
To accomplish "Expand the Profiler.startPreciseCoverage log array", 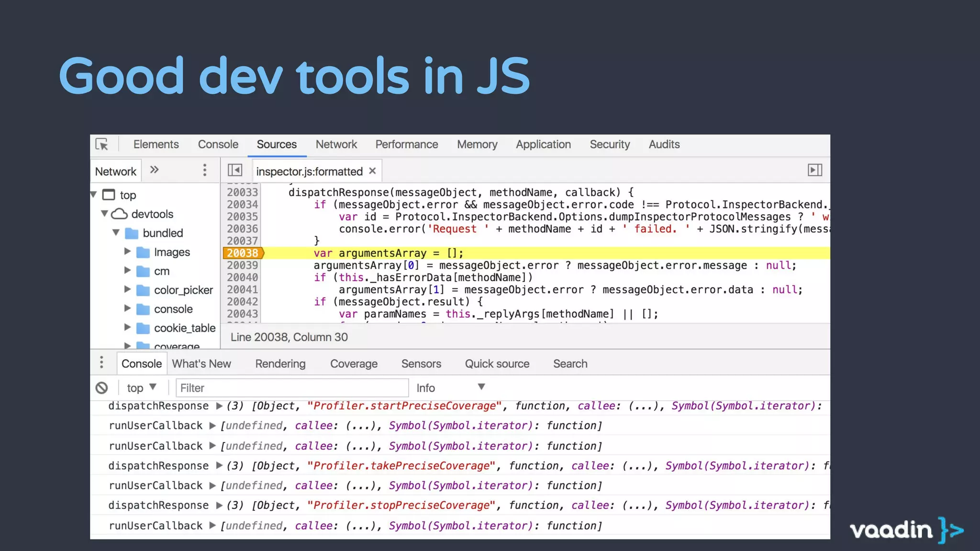I will point(219,406).
